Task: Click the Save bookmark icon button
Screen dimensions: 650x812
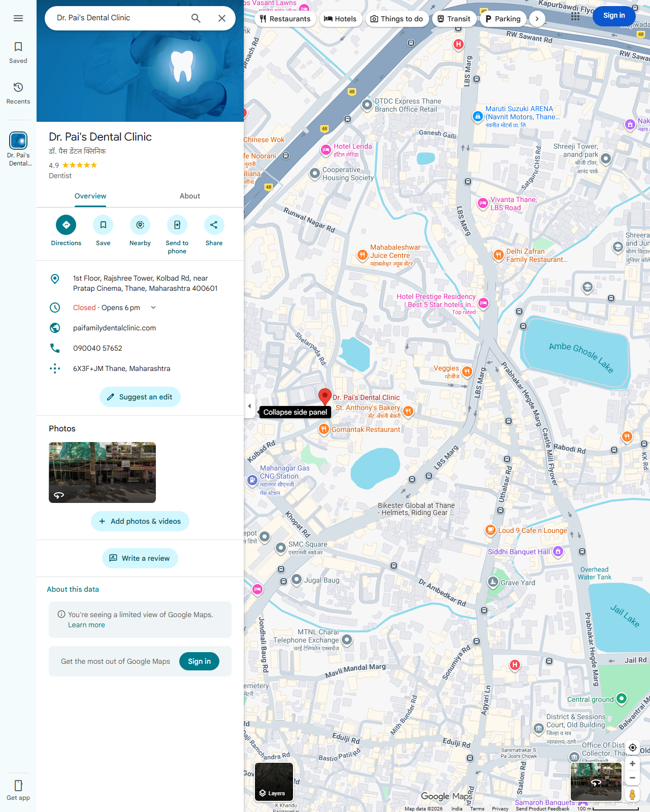Action: (x=103, y=225)
